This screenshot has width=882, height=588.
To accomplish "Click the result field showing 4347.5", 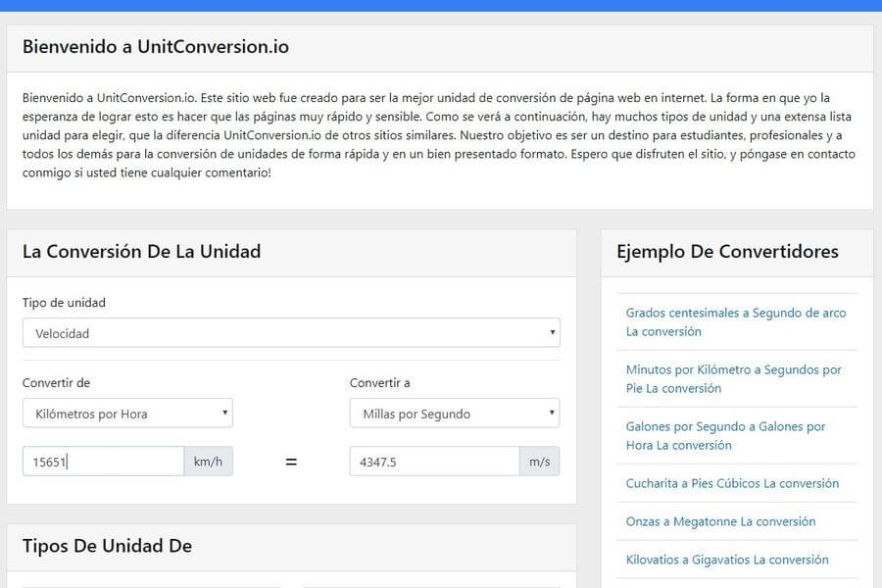I will tap(434, 462).
